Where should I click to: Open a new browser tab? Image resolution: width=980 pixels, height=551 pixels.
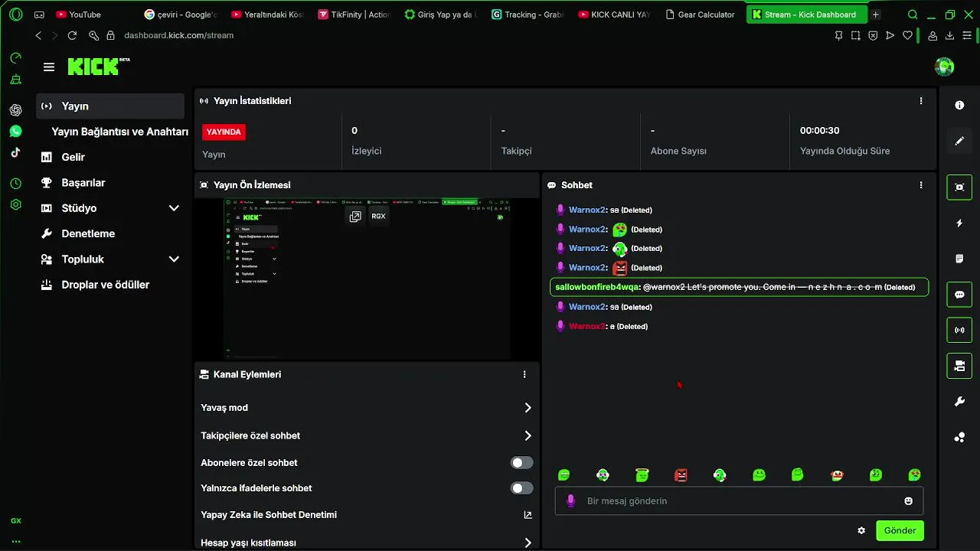[876, 15]
